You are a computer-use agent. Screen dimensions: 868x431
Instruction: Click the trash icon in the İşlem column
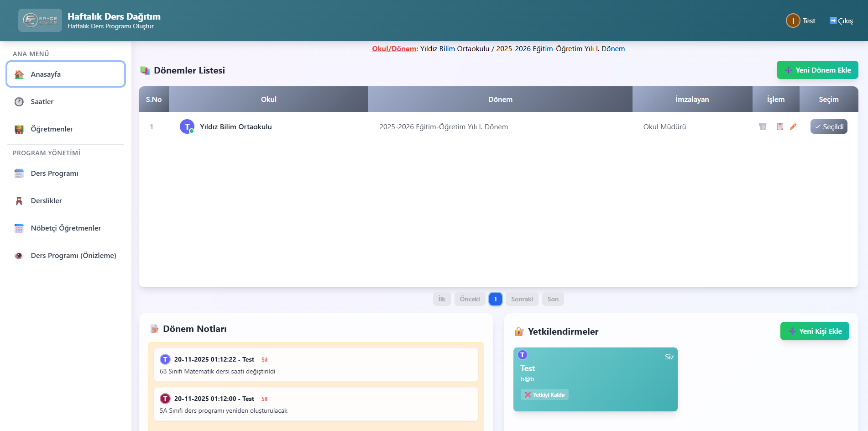pos(763,126)
